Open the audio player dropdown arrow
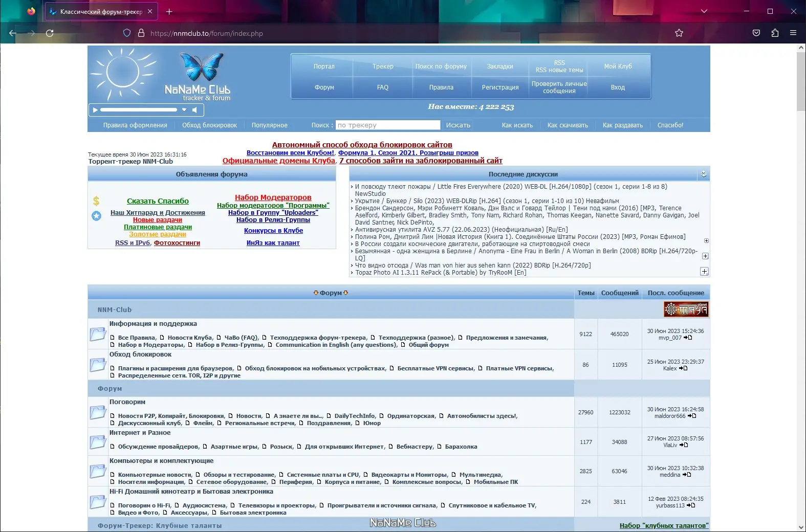 (184, 109)
